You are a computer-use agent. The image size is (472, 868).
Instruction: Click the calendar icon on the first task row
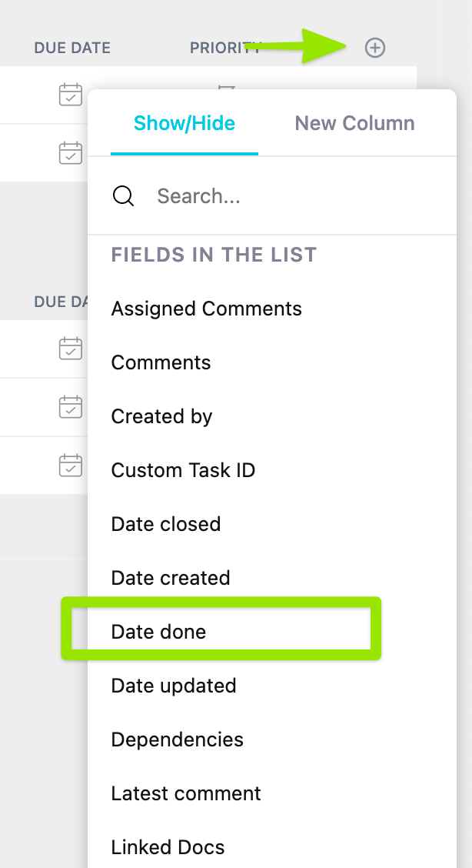click(x=70, y=95)
